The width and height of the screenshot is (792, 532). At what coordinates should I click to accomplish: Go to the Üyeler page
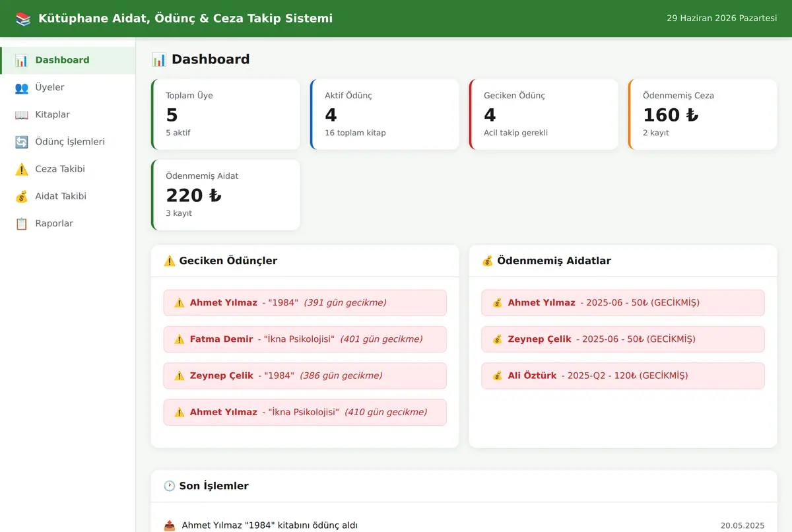click(x=68, y=87)
